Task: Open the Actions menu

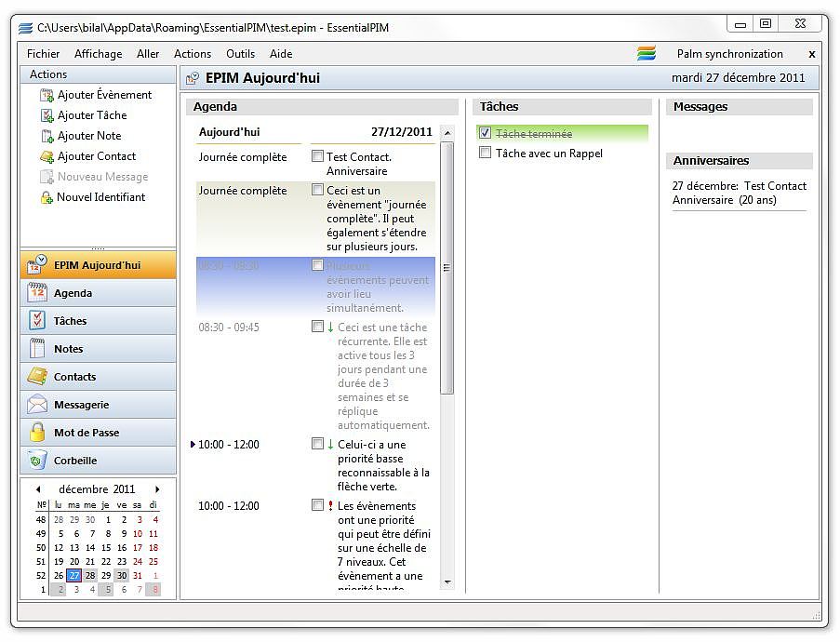Action: point(193,54)
